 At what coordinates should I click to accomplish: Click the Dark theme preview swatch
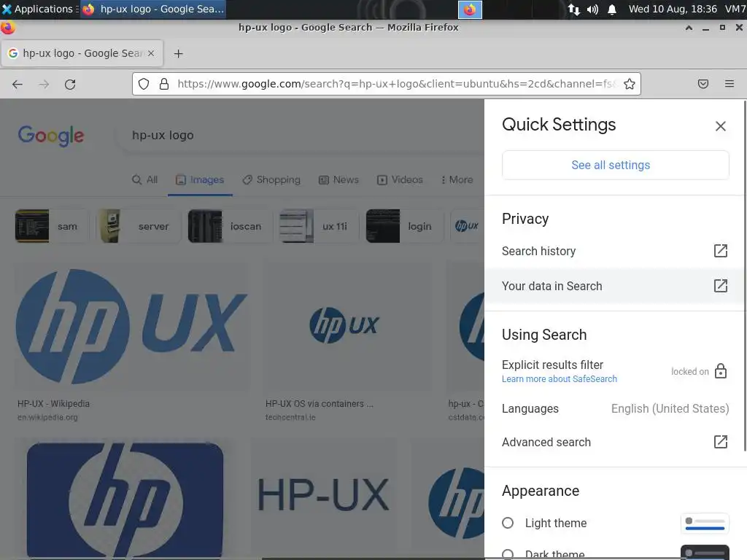point(705,553)
